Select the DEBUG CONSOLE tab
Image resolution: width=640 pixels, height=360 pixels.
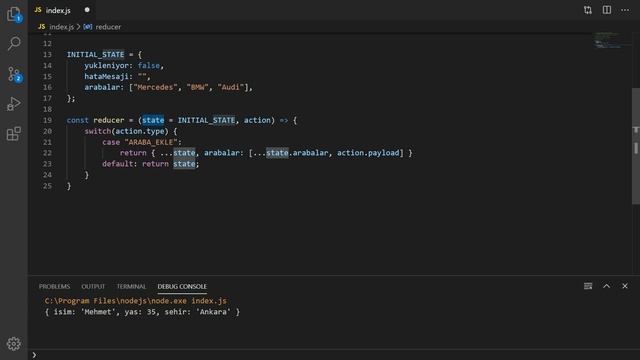(182, 287)
